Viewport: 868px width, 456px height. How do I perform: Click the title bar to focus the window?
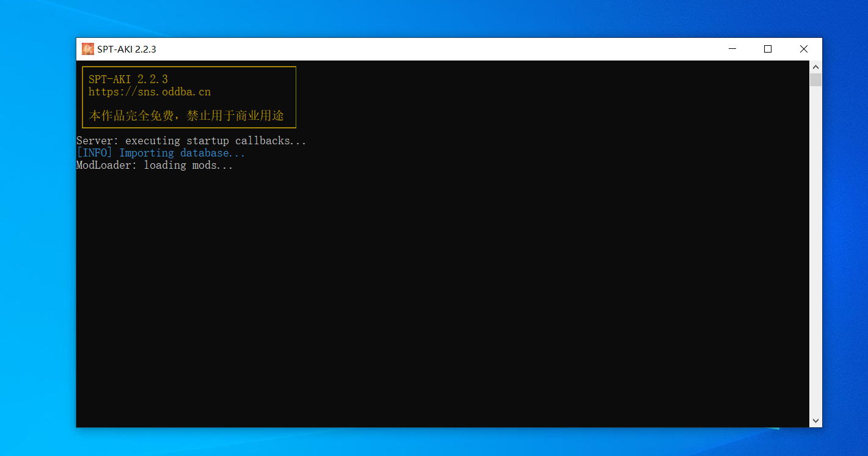click(428, 49)
